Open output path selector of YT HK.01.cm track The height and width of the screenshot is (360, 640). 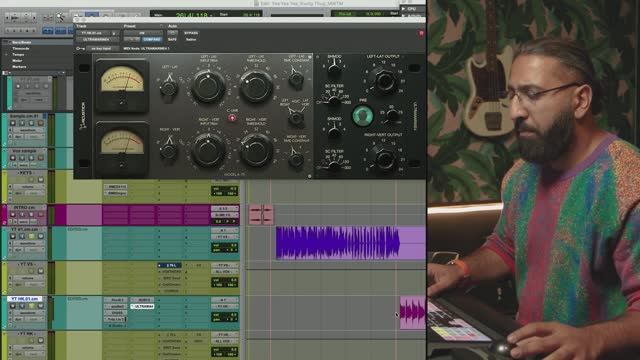click(224, 306)
